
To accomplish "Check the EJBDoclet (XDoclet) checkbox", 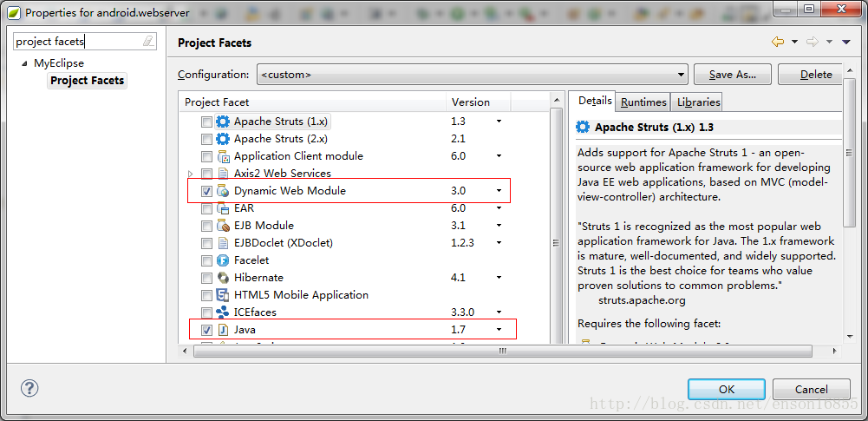I will [x=206, y=243].
